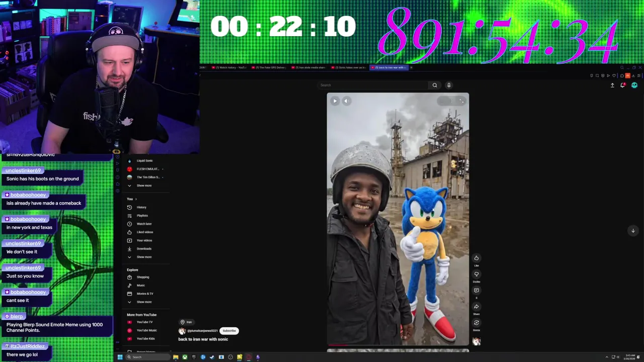Toggle fullscreen on the Short
This screenshot has width=644, height=362.
tap(461, 101)
